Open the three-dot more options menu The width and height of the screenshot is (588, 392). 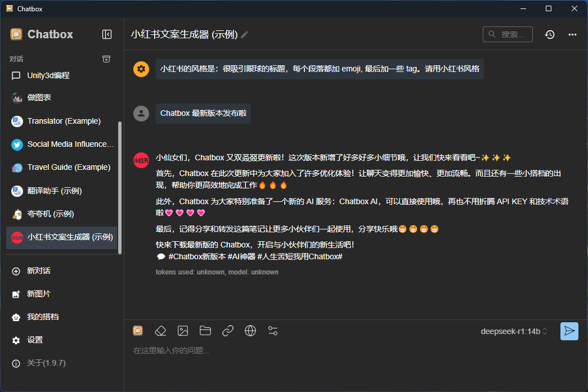(x=572, y=35)
